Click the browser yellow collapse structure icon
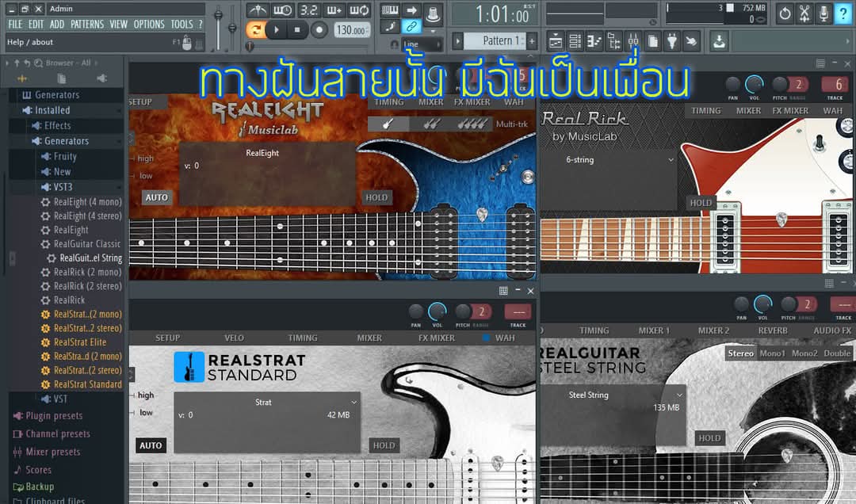 [x=22, y=78]
